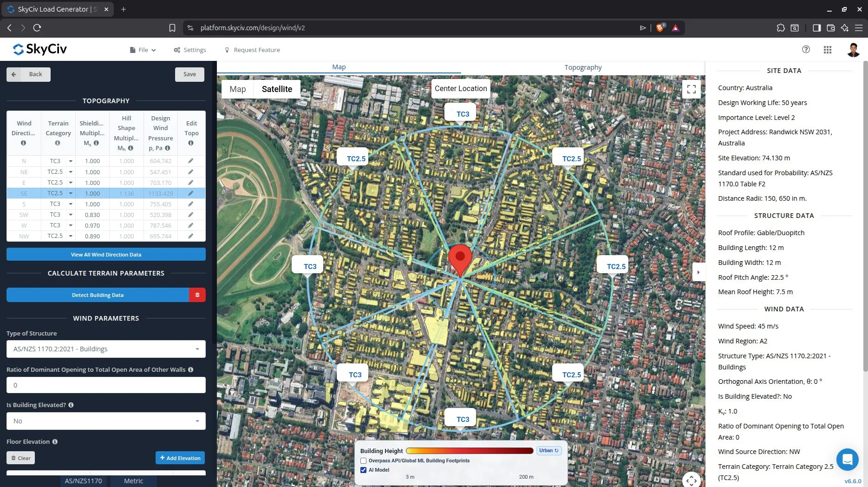Click the Building Height color gradient bar
The image size is (868, 487).
click(470, 451)
